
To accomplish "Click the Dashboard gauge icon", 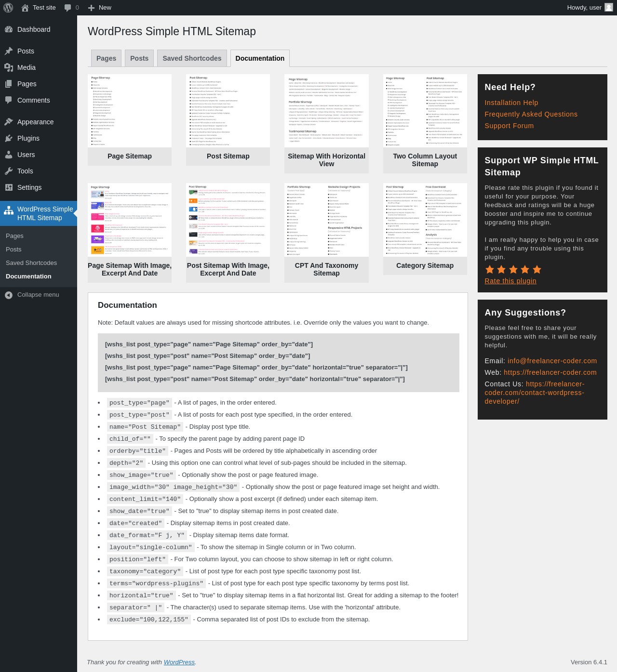I will coord(9,29).
